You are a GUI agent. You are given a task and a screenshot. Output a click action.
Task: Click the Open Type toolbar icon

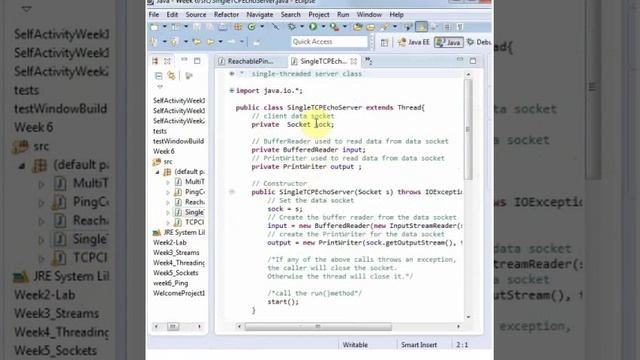pos(357,27)
